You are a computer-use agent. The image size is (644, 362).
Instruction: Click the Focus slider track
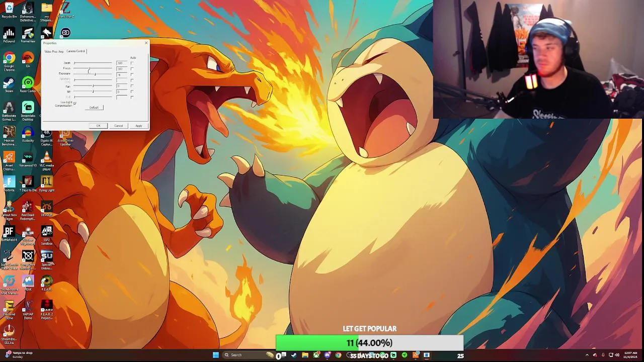93,68
